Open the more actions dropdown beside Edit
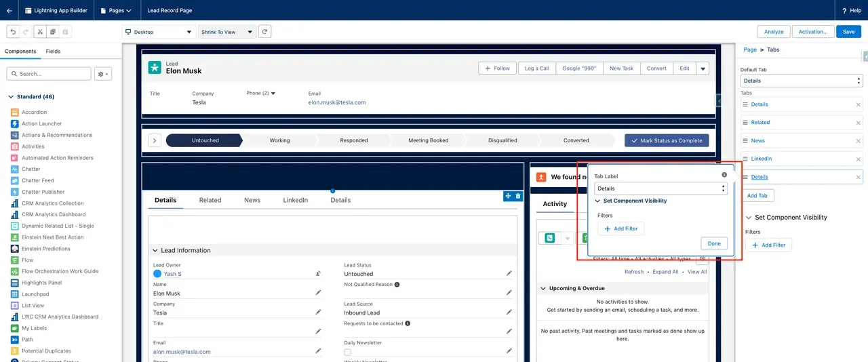 coord(703,68)
